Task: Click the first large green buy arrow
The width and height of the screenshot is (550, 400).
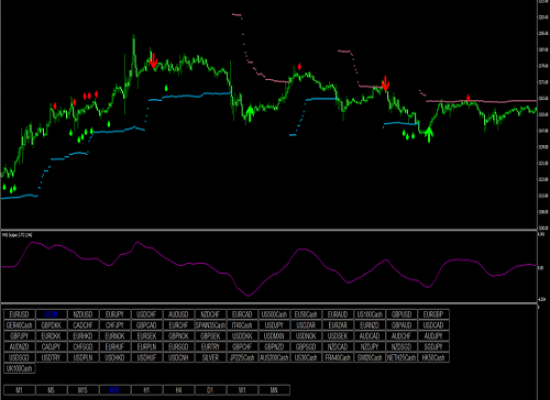Action: click(249, 113)
